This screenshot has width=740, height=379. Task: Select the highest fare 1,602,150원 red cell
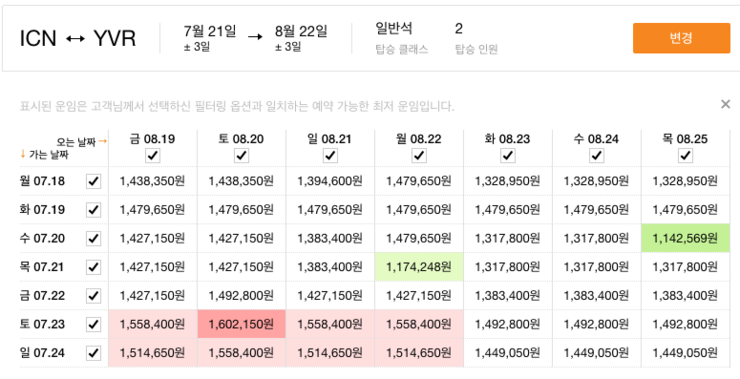pos(241,324)
